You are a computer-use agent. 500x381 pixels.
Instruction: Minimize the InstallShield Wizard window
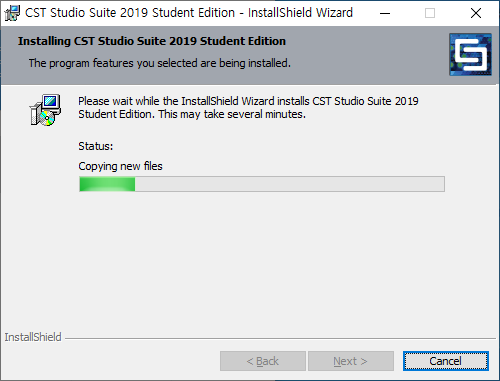[x=385, y=13]
